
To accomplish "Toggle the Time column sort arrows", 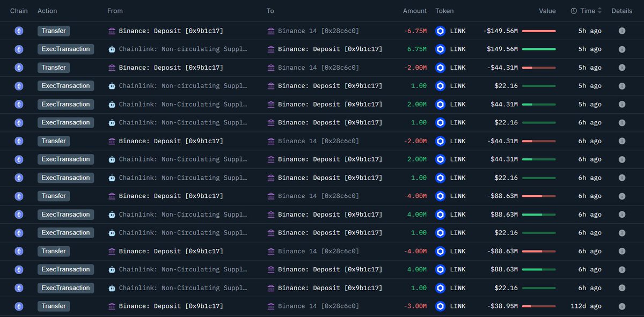I will 599,11.
